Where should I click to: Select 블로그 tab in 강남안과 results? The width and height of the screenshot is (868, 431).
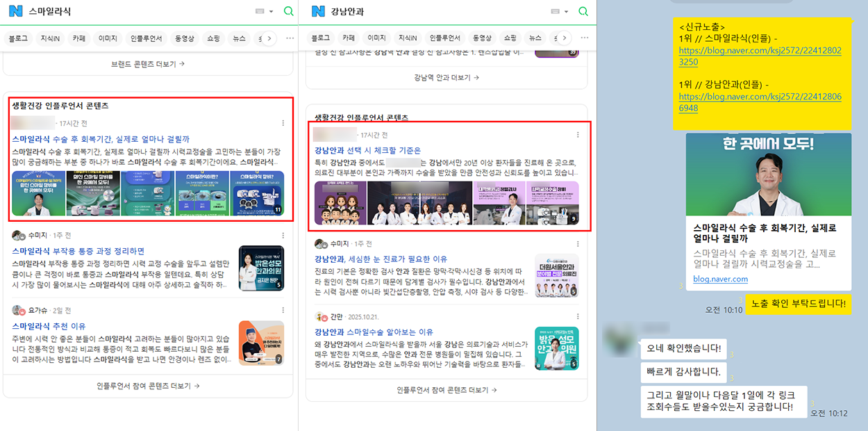(320, 38)
